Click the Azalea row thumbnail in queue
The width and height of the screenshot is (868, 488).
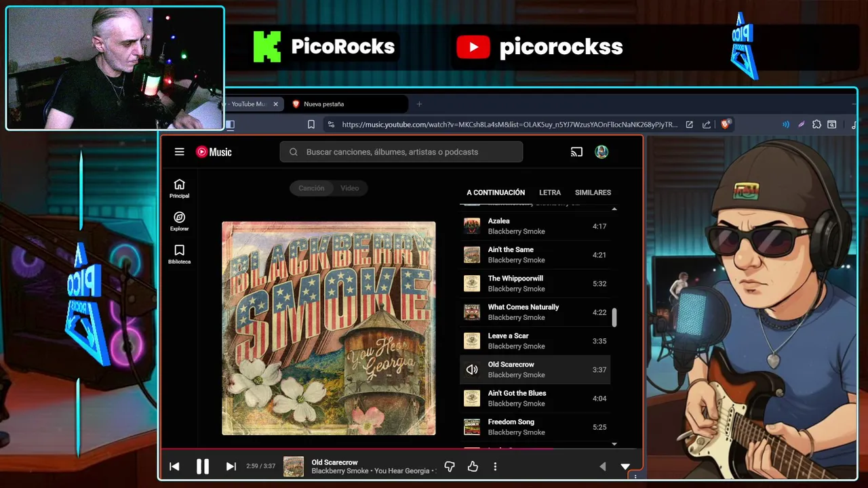[472, 226]
